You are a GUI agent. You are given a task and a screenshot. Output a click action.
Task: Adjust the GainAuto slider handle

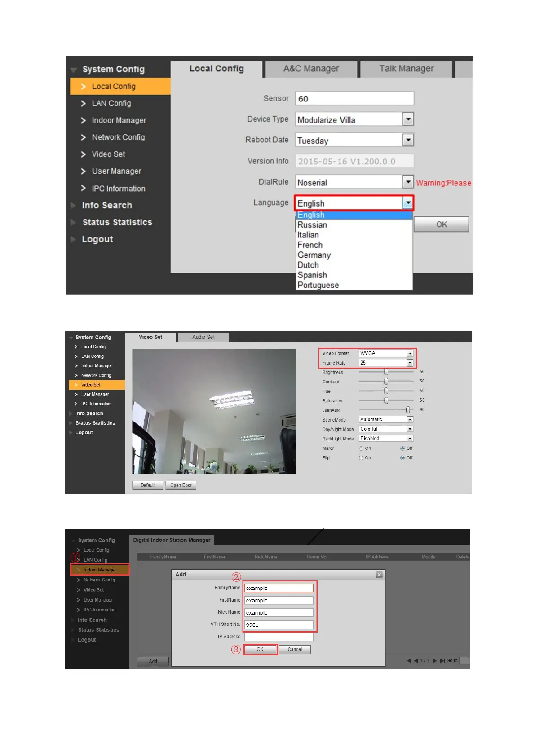pyautogui.click(x=408, y=409)
